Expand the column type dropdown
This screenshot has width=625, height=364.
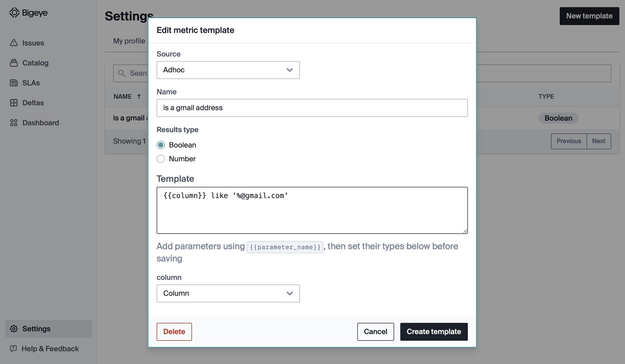228,293
